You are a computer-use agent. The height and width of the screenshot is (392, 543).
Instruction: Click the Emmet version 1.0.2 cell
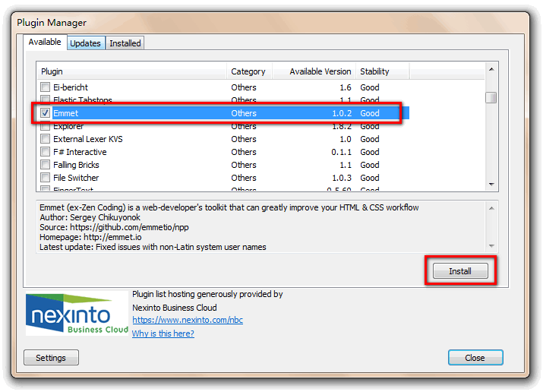click(342, 113)
